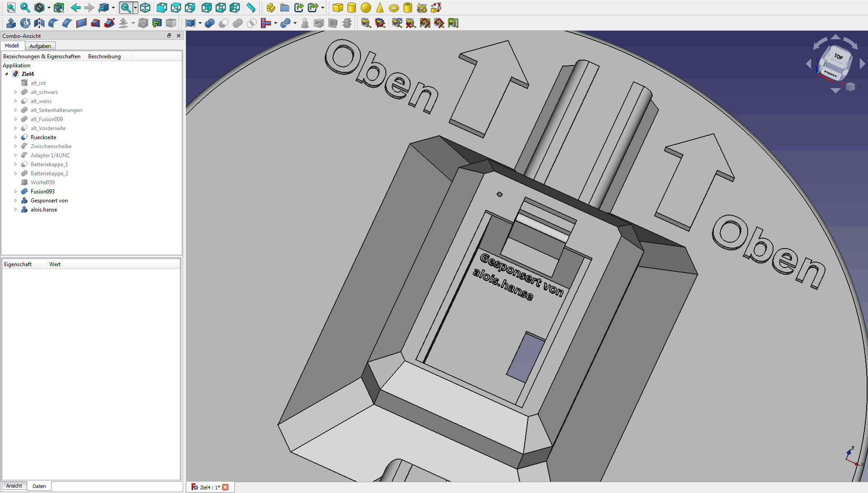Click the Fit all view icon

[x=11, y=8]
